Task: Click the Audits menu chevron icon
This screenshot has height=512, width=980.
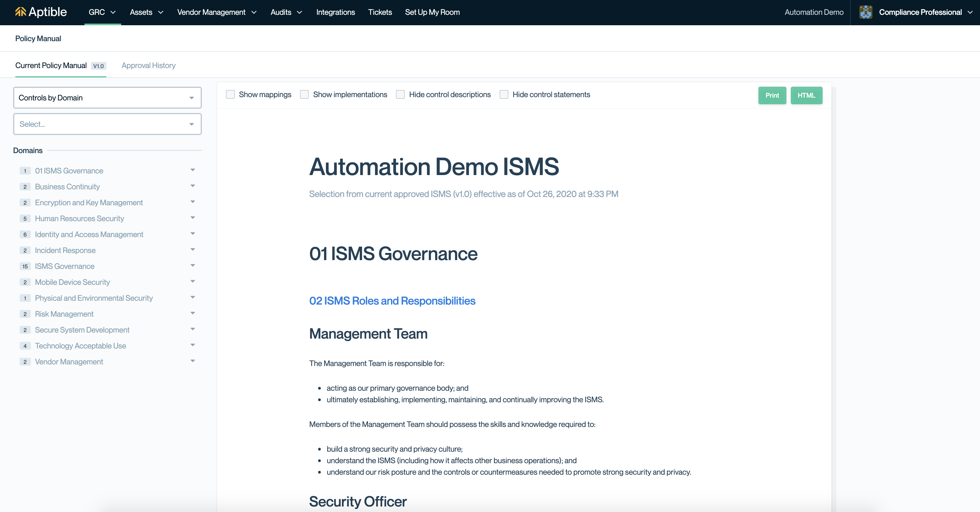Action: click(x=299, y=13)
